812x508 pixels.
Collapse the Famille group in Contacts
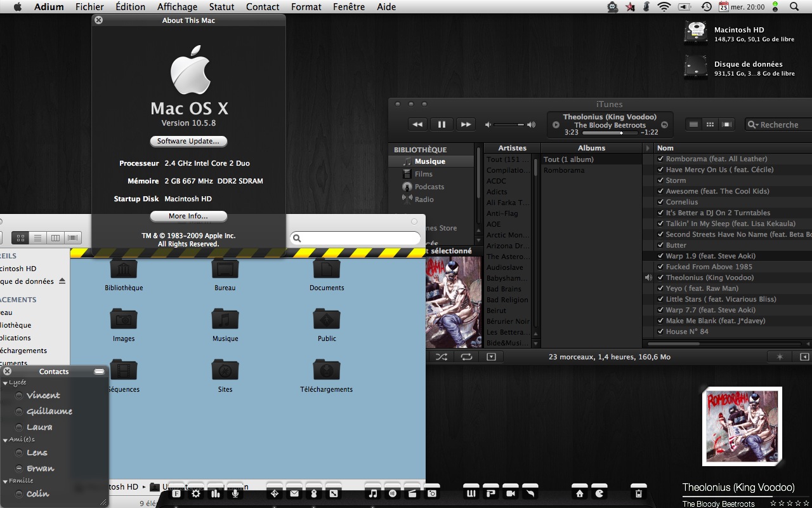6,481
